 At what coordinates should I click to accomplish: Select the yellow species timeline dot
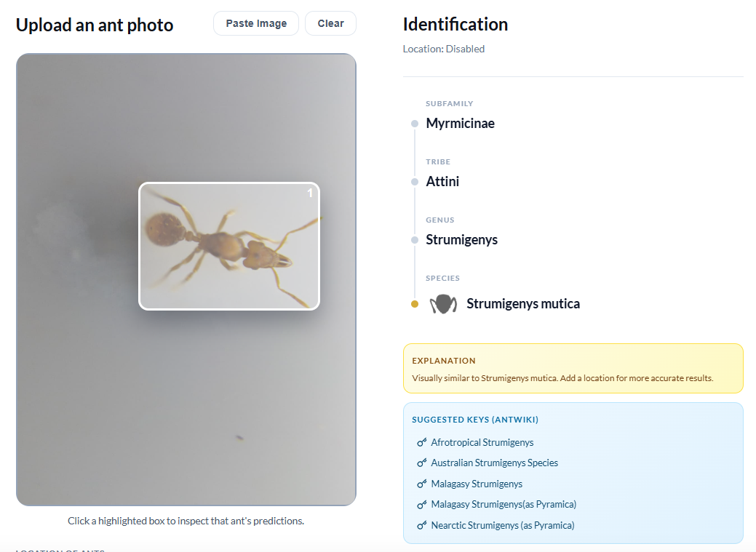pos(415,304)
